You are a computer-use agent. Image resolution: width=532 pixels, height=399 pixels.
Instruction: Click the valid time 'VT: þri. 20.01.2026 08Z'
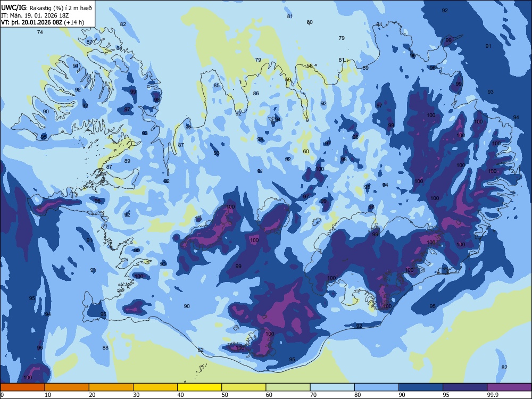[32, 22]
